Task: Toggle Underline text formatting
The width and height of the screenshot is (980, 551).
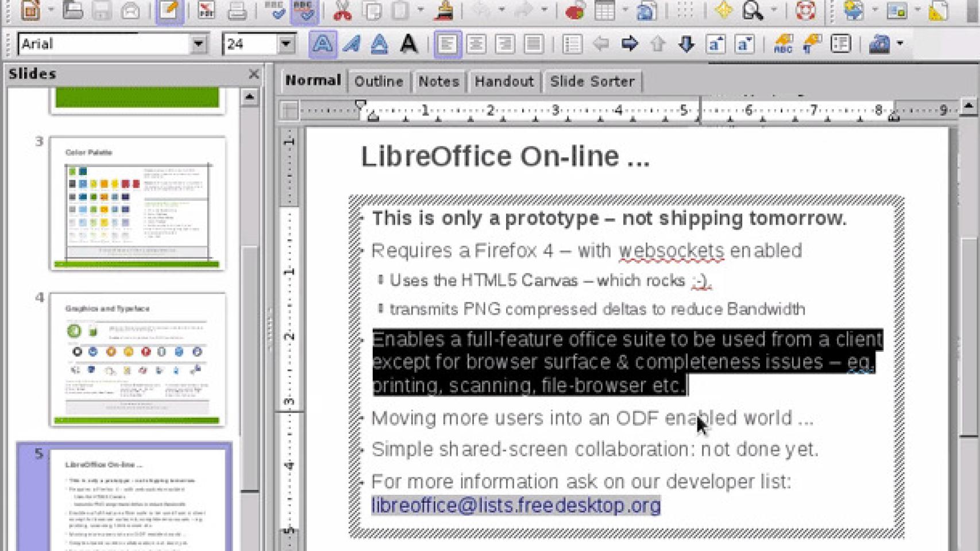Action: point(379,44)
